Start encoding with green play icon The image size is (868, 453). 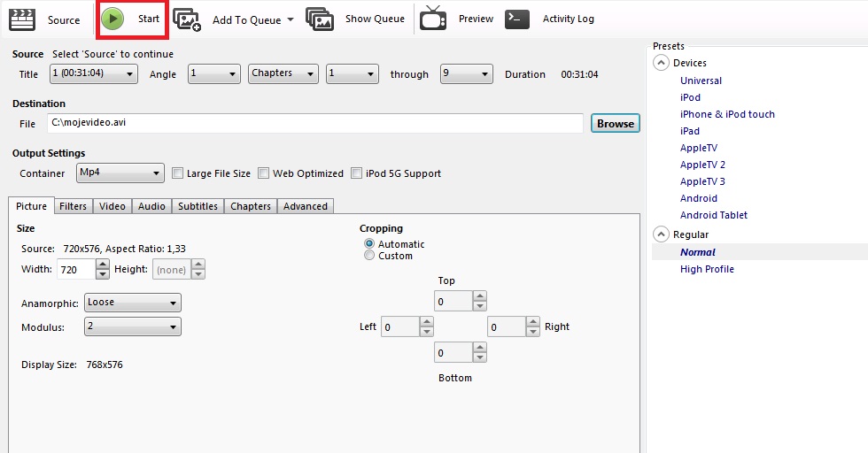click(x=113, y=19)
